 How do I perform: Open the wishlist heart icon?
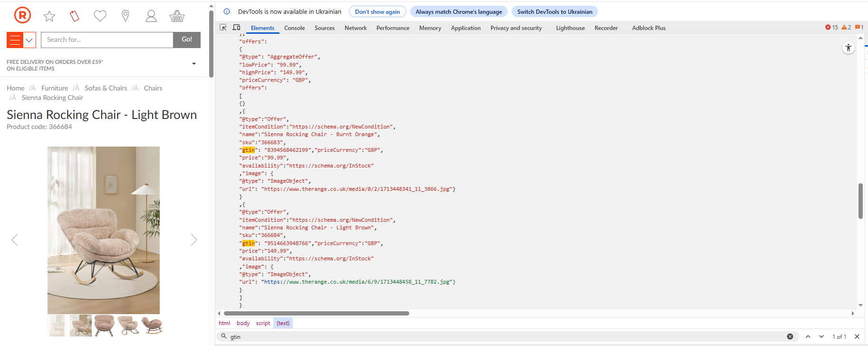[100, 16]
